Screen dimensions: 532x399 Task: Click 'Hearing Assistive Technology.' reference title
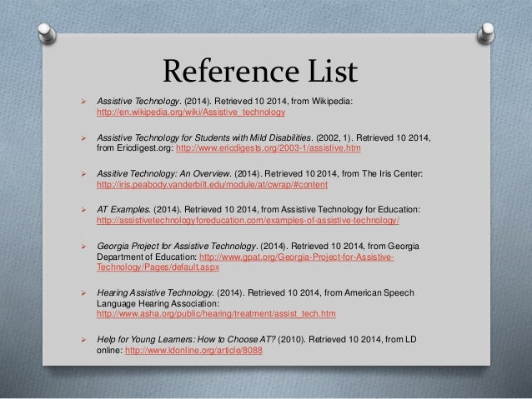(x=155, y=293)
